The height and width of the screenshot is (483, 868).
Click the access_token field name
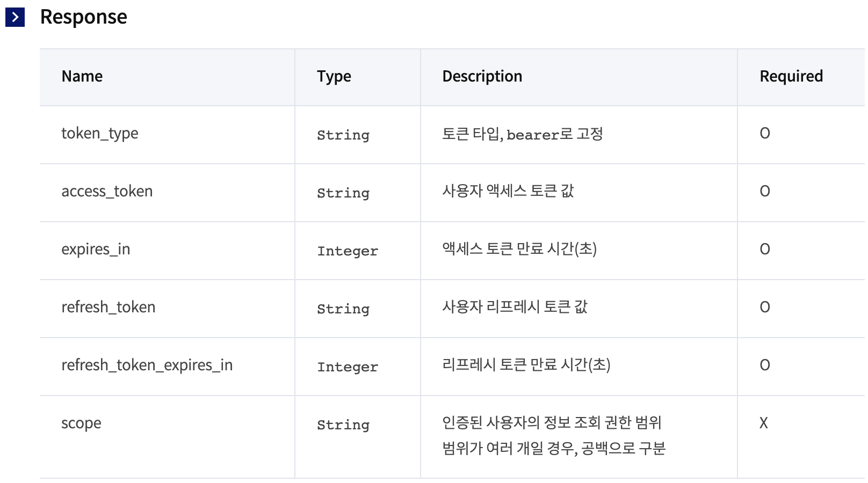point(107,191)
